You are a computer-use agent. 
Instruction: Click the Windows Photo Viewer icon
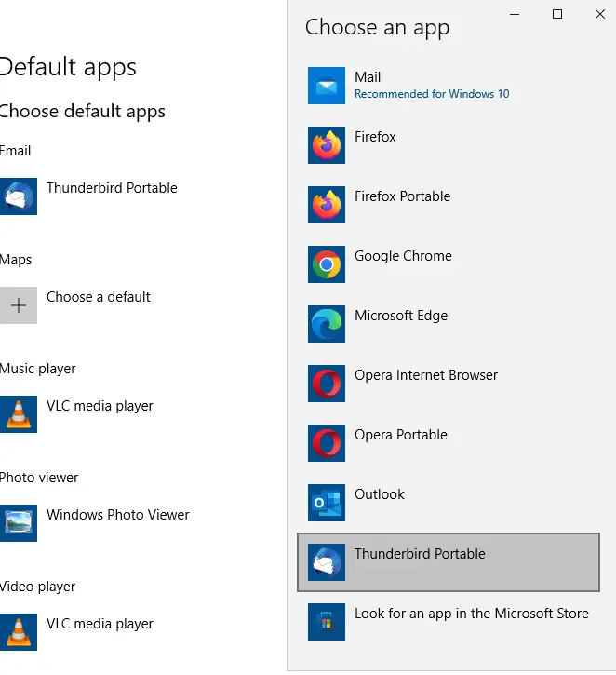point(18,523)
